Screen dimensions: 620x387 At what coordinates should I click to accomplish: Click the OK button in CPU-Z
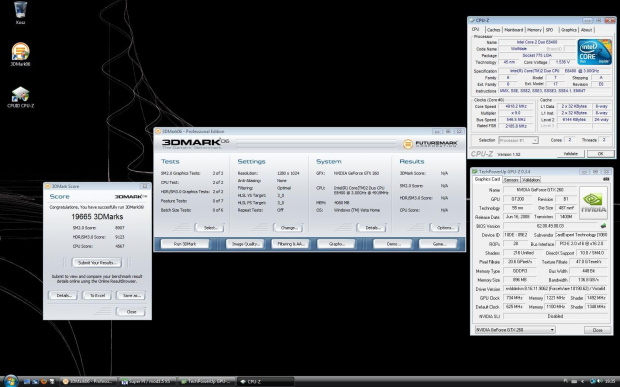tap(600, 153)
